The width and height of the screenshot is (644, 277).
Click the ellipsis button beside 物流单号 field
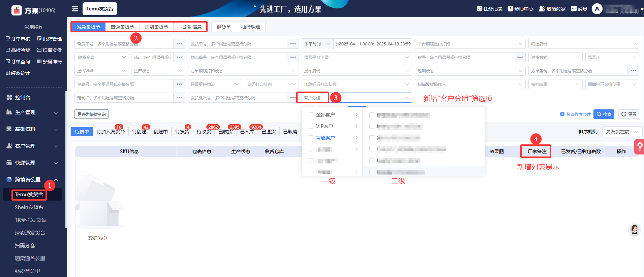pos(293,57)
